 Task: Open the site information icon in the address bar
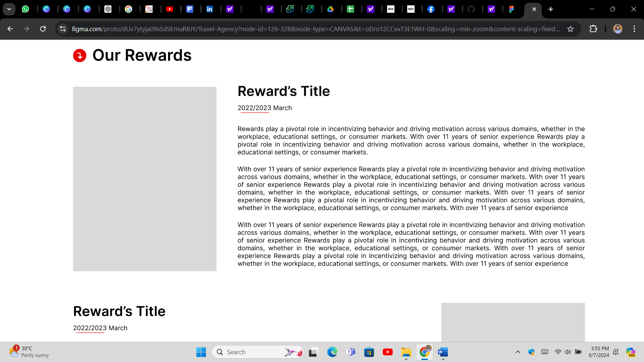(x=63, y=29)
